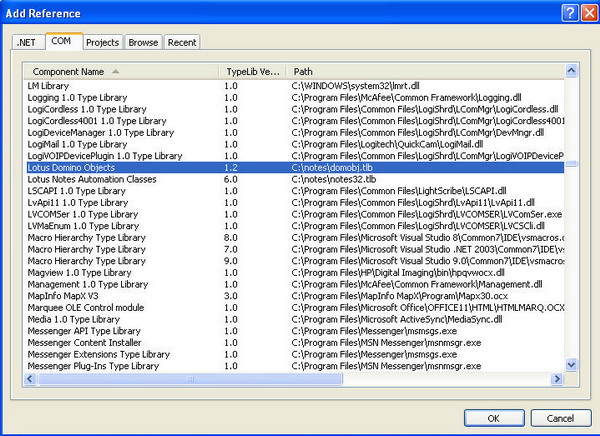Screen dimensions: 600x436
Task: Open the Browse tab
Action: 143,42
